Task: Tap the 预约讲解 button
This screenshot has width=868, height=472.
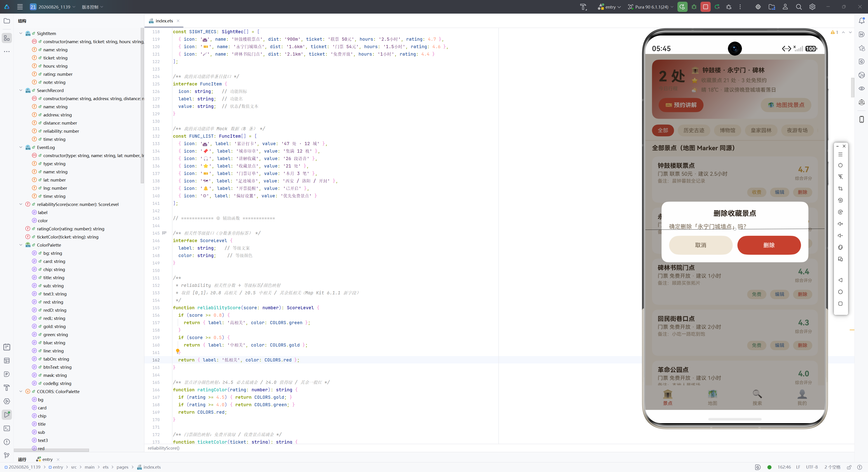Action: point(681,105)
